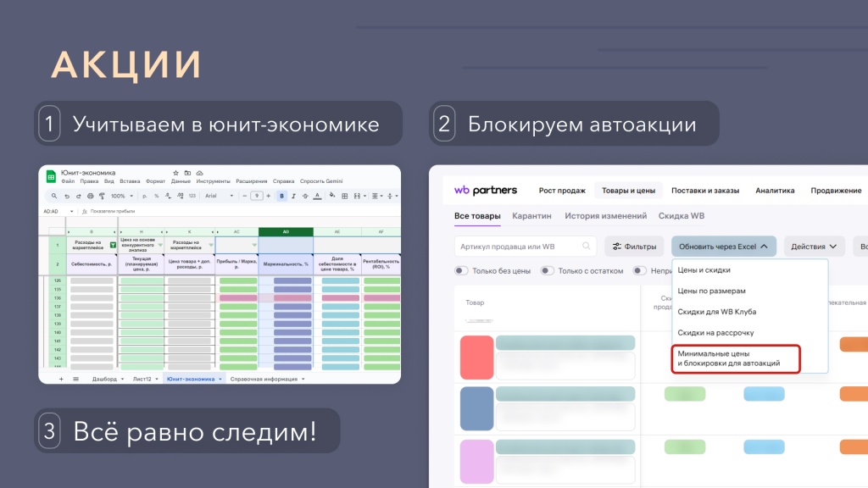Screen dimensions: 868x488
Task: Open the Действия dropdown menu
Action: 812,245
